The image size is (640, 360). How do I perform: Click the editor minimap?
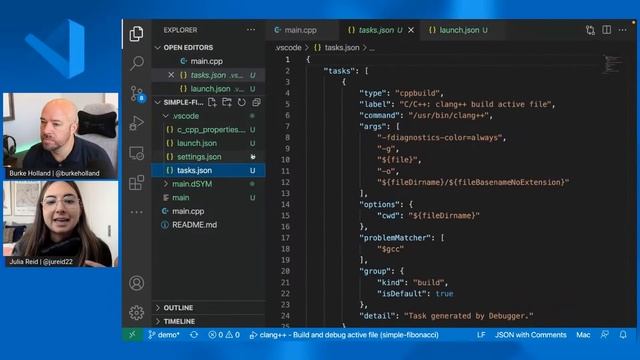click(x=612, y=64)
